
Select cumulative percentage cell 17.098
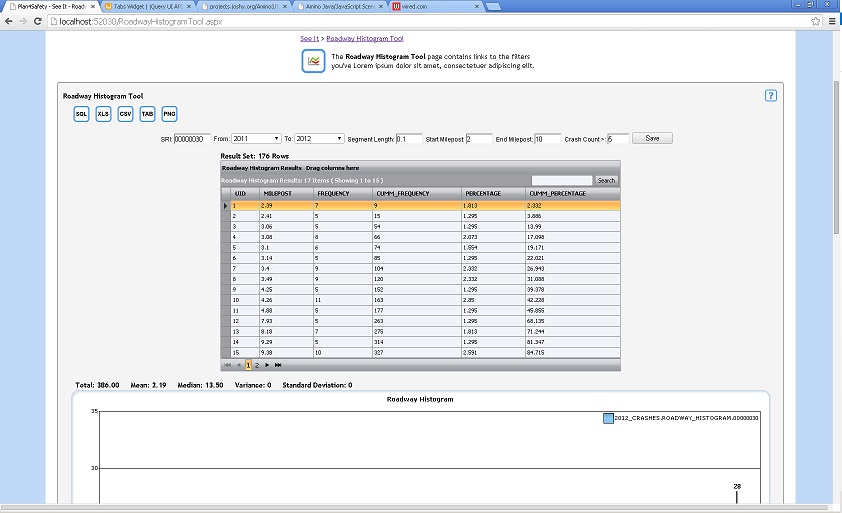click(x=573, y=237)
